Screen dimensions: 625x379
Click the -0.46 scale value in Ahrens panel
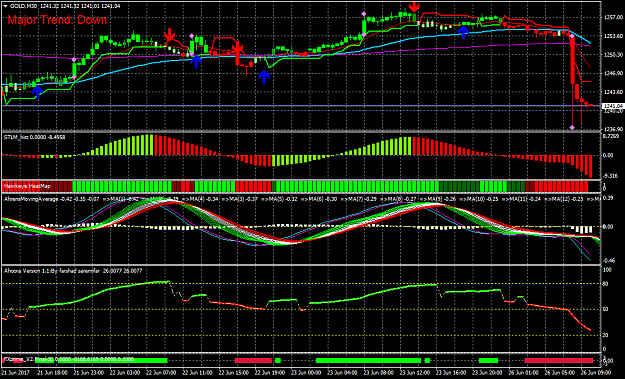[609, 261]
